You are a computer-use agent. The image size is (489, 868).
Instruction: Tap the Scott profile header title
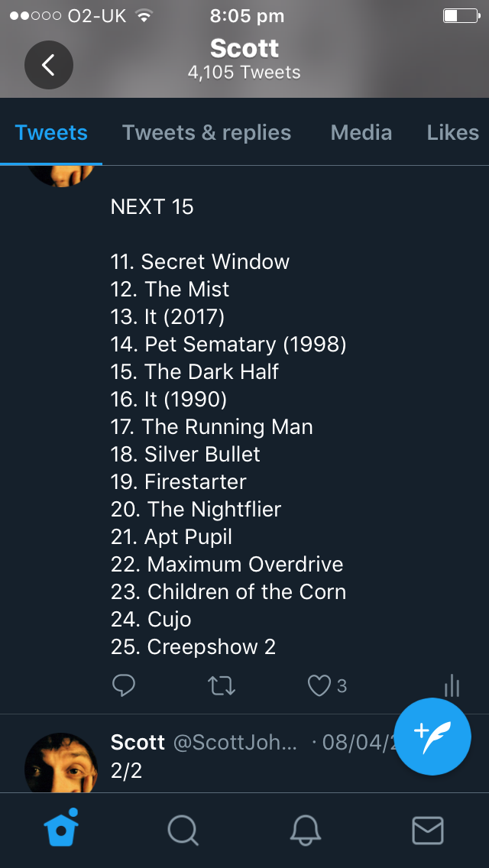pos(244,49)
